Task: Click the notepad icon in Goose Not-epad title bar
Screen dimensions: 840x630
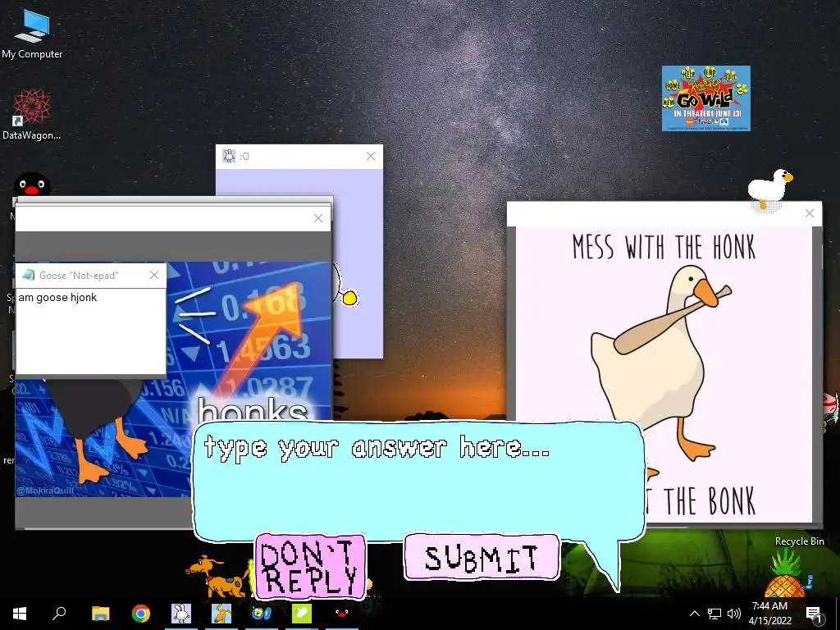Action: point(28,276)
